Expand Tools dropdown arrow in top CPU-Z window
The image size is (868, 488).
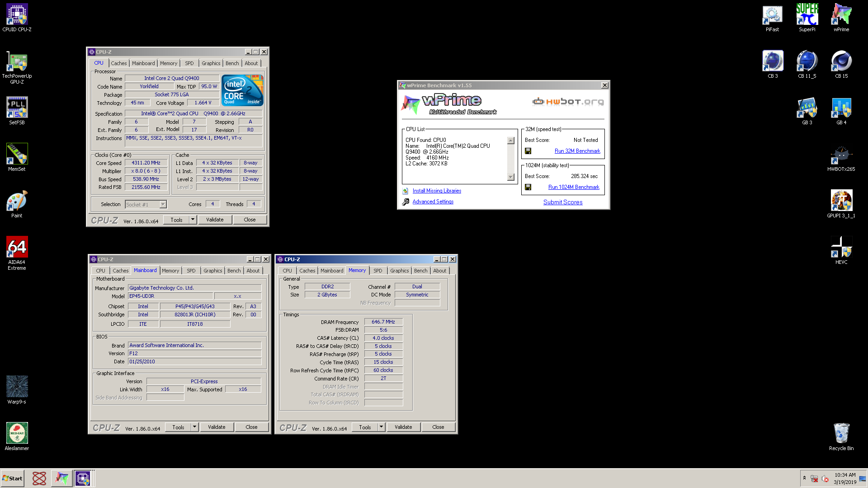point(193,220)
